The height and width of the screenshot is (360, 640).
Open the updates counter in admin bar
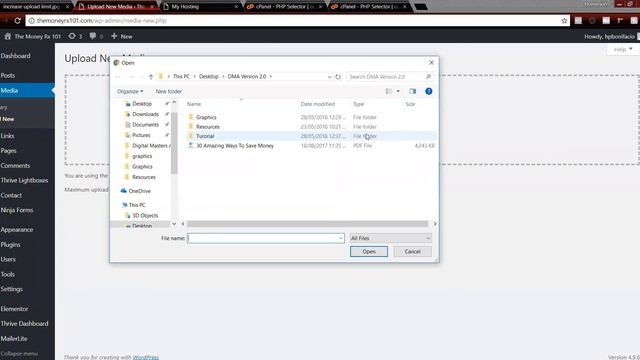coord(75,36)
